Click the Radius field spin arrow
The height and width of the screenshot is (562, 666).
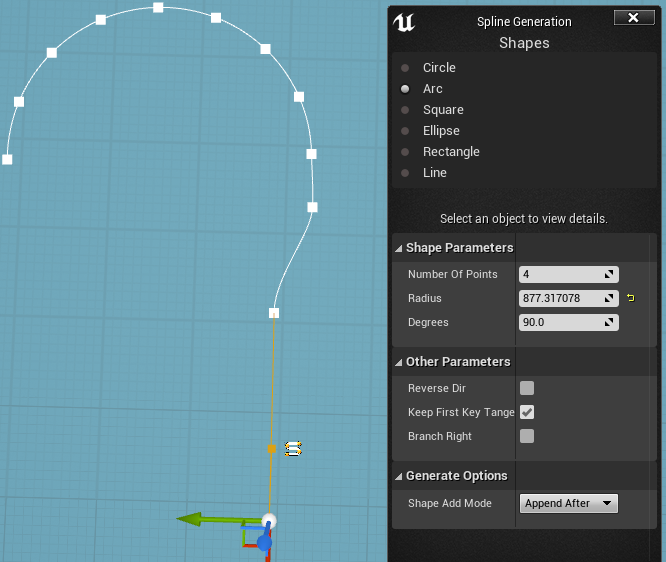[x=609, y=298]
